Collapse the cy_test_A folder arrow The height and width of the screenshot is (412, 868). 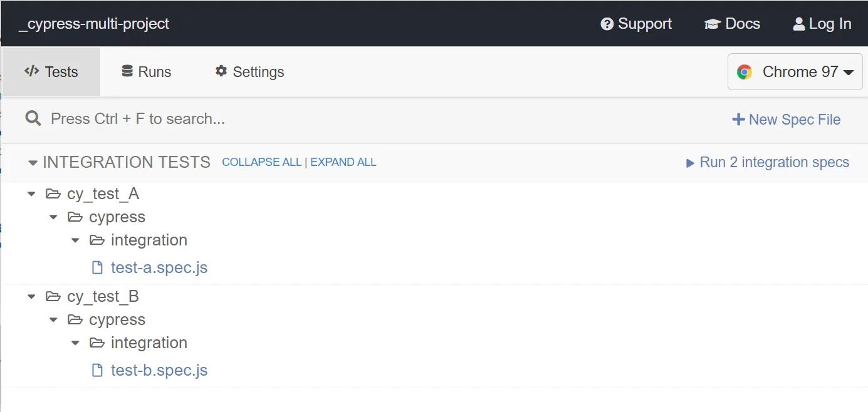click(x=31, y=194)
